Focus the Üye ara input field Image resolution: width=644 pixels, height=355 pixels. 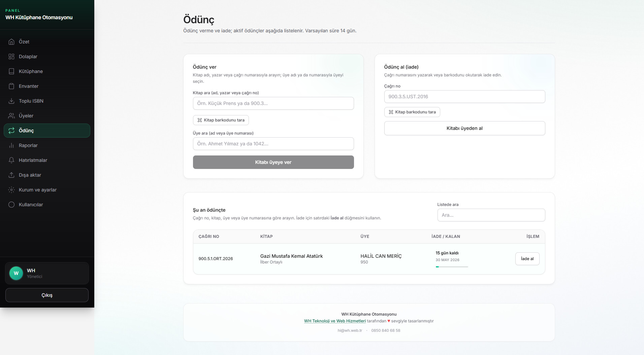[x=273, y=144]
